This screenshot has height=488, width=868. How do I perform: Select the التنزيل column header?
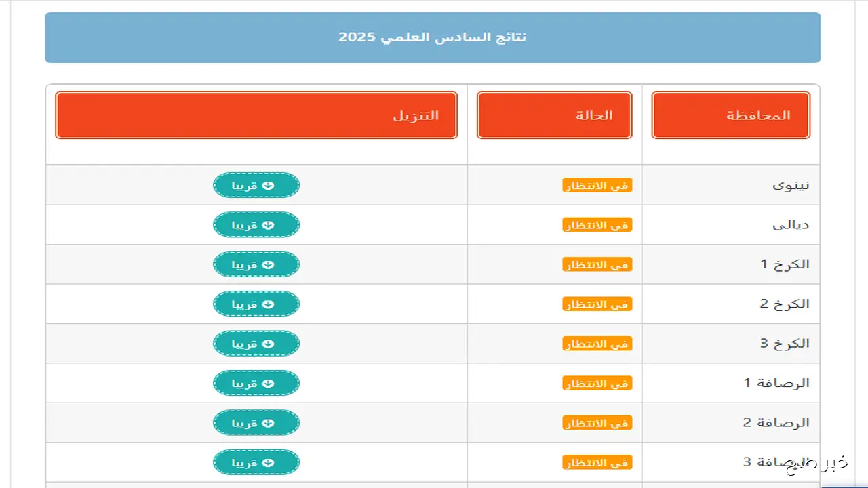tap(256, 115)
